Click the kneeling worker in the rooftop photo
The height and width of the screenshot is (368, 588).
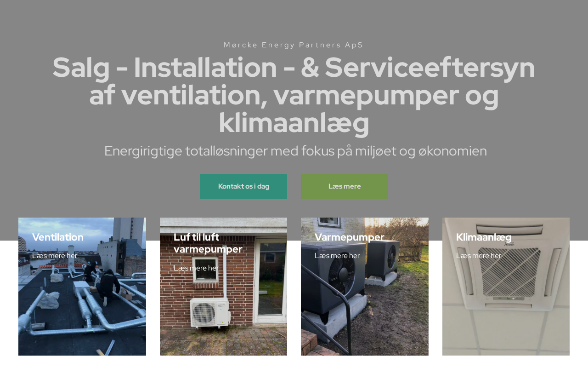tap(108, 287)
